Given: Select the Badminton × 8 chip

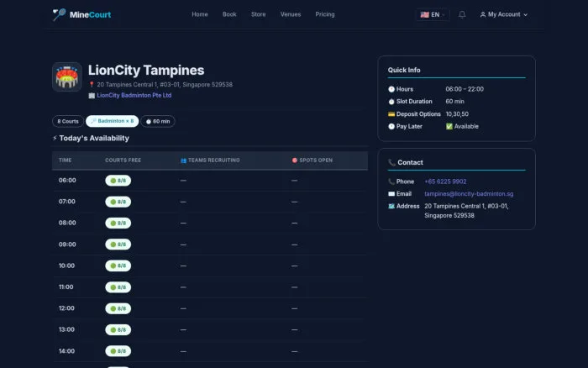Looking at the screenshot, I should click(112, 121).
